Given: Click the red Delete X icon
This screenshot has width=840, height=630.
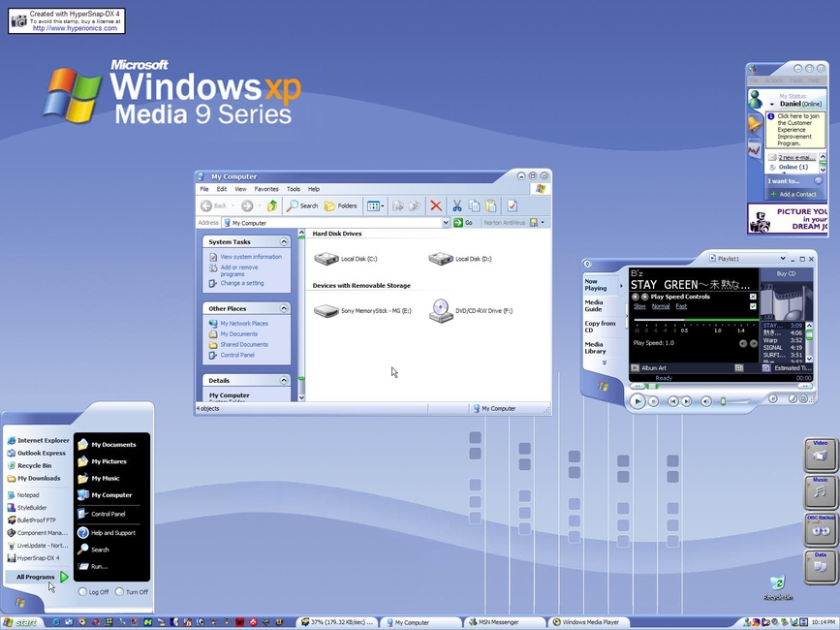Looking at the screenshot, I should click(436, 205).
